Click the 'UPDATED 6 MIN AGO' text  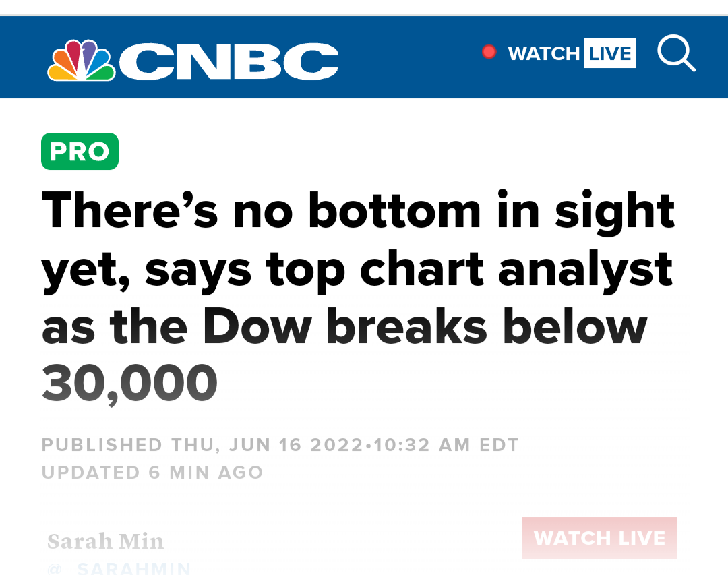point(152,473)
